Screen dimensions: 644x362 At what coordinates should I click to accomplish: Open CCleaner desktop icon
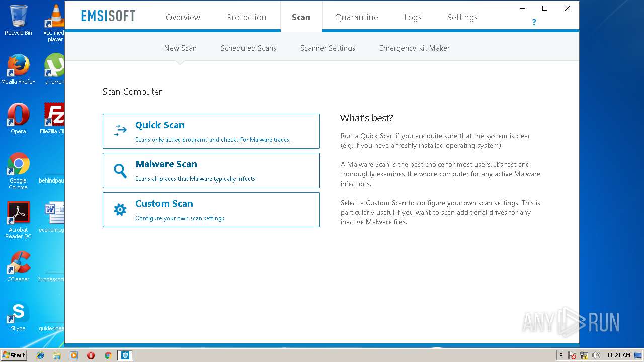18,266
